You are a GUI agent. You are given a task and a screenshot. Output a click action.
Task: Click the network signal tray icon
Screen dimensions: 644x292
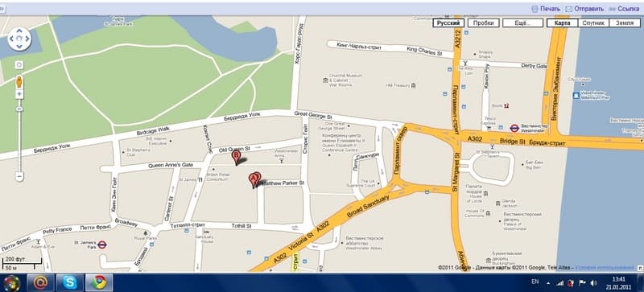tap(559, 283)
